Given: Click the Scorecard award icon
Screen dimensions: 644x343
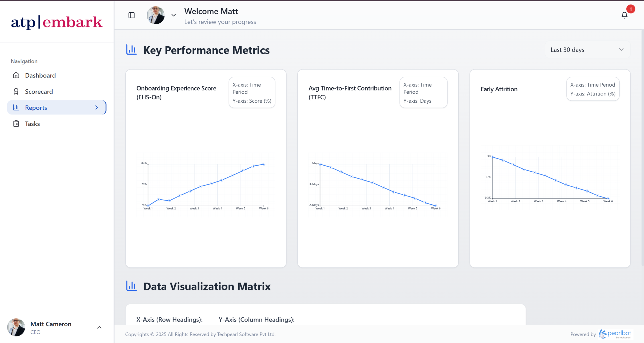Looking at the screenshot, I should pyautogui.click(x=16, y=91).
